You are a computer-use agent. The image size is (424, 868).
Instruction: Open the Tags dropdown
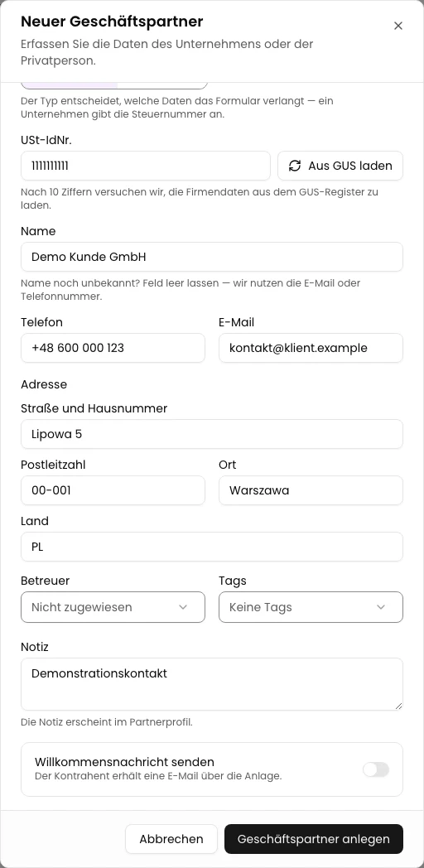311,607
